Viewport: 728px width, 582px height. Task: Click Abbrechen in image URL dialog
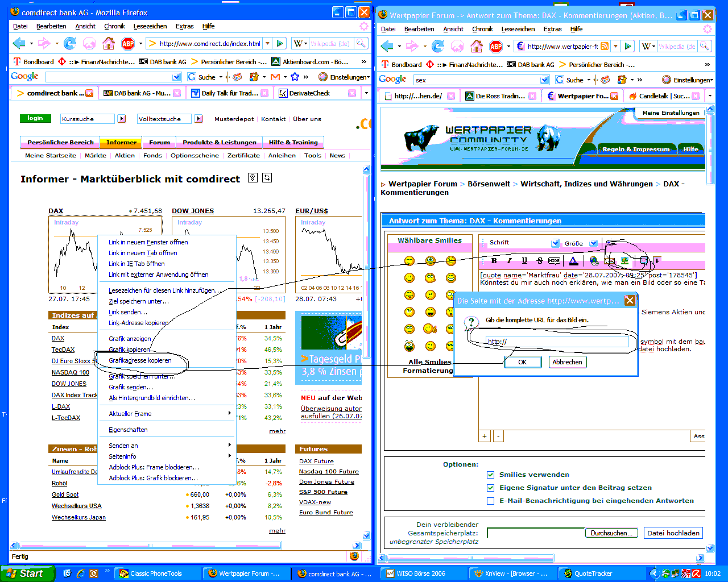pyautogui.click(x=567, y=362)
